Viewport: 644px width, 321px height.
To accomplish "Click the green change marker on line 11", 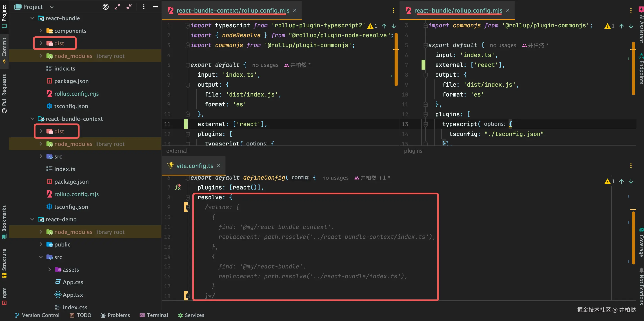I will click(186, 124).
